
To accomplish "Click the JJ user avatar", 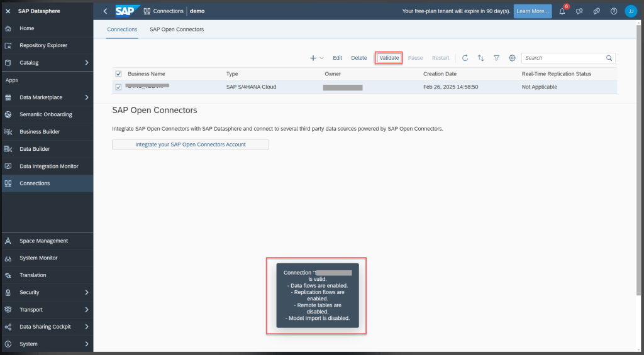I will 631,11.
